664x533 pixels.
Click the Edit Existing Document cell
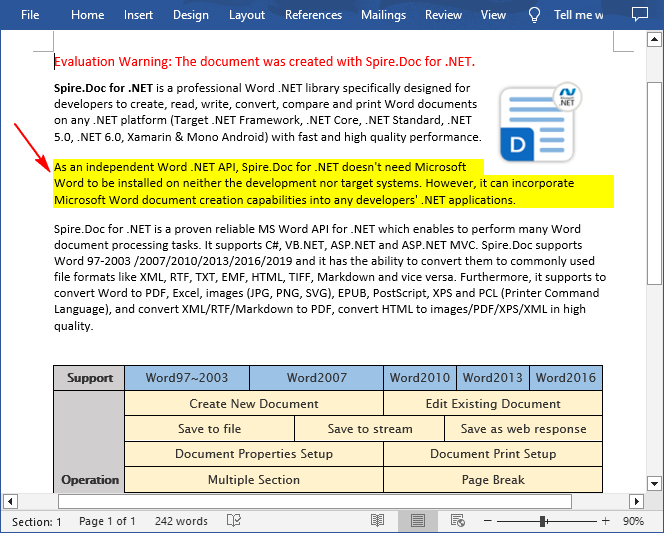[x=493, y=403]
